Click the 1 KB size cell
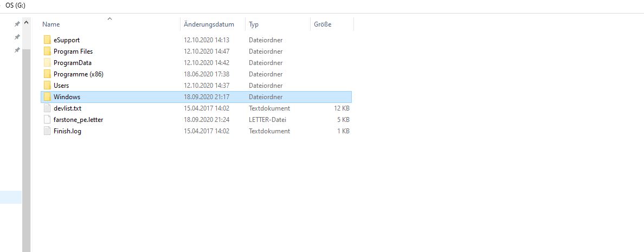Viewport: 644px width, 252px height. click(343, 131)
